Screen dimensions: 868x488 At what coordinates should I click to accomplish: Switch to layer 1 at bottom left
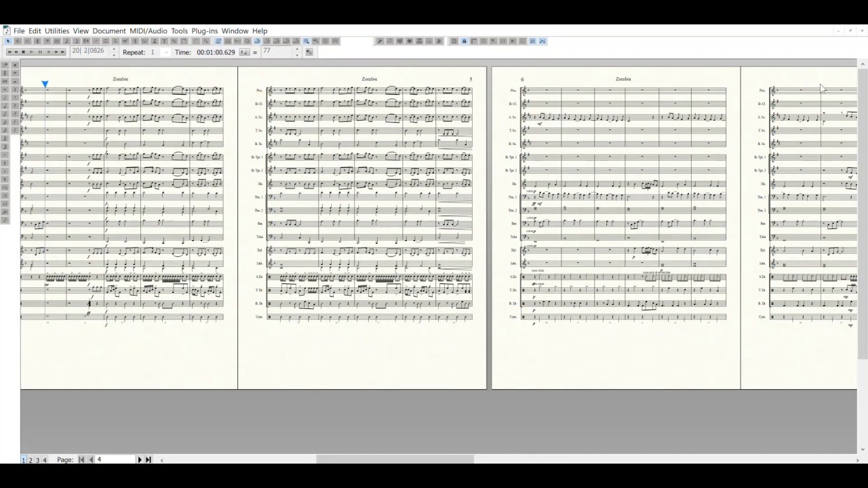pos(24,460)
